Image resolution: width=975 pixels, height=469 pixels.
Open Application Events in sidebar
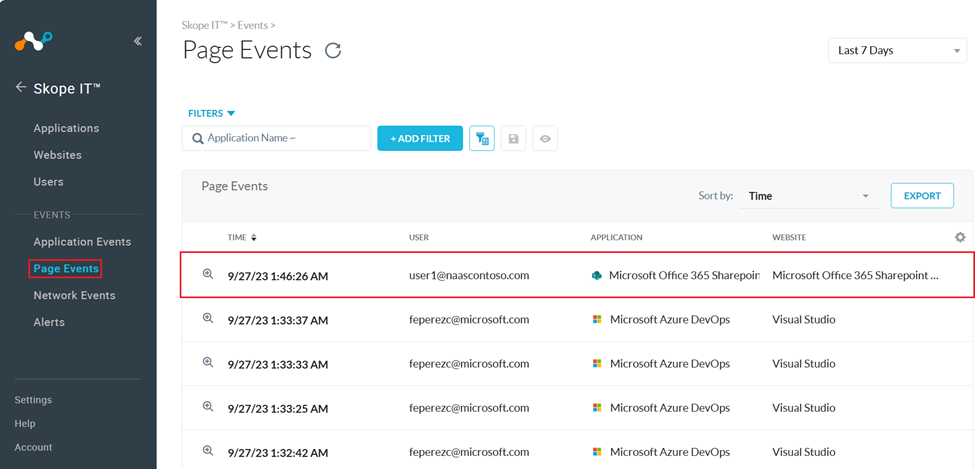pos(82,241)
